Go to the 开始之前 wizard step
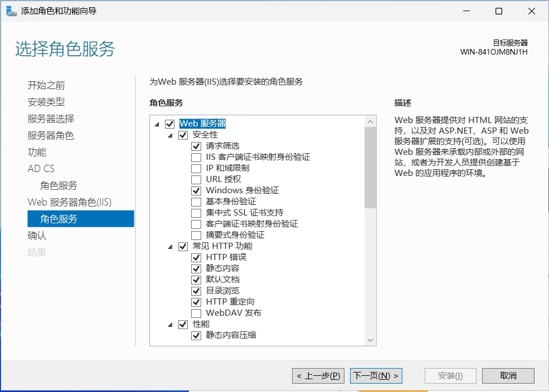Image resolution: width=549 pixels, height=392 pixels. pos(46,85)
